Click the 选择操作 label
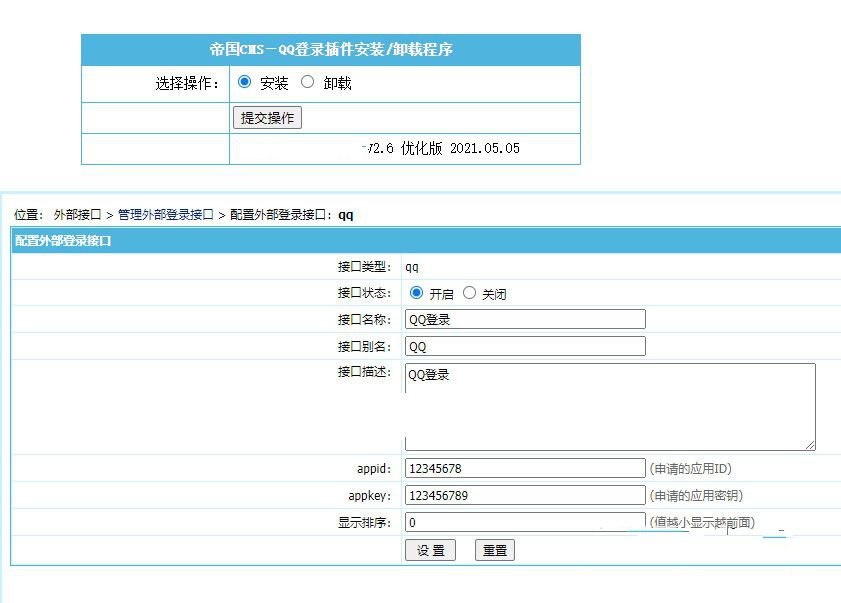Viewport: 841px width, 603px height. pos(187,84)
